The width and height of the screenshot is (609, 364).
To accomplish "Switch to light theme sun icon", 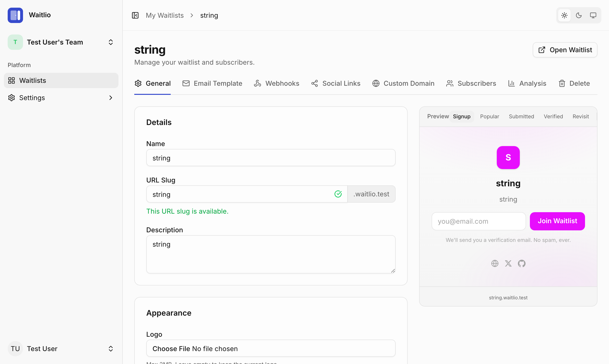I will pyautogui.click(x=564, y=15).
